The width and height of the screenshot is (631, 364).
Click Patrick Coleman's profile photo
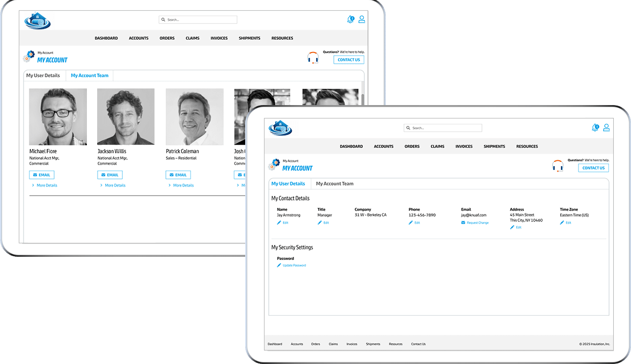point(194,117)
